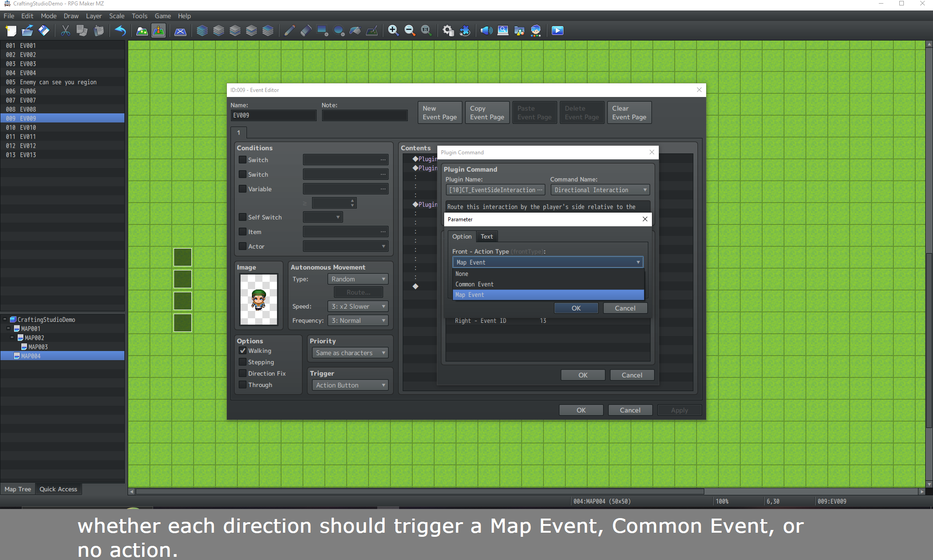Choose Common Event from the dropdown list
933x560 pixels.
click(x=548, y=284)
